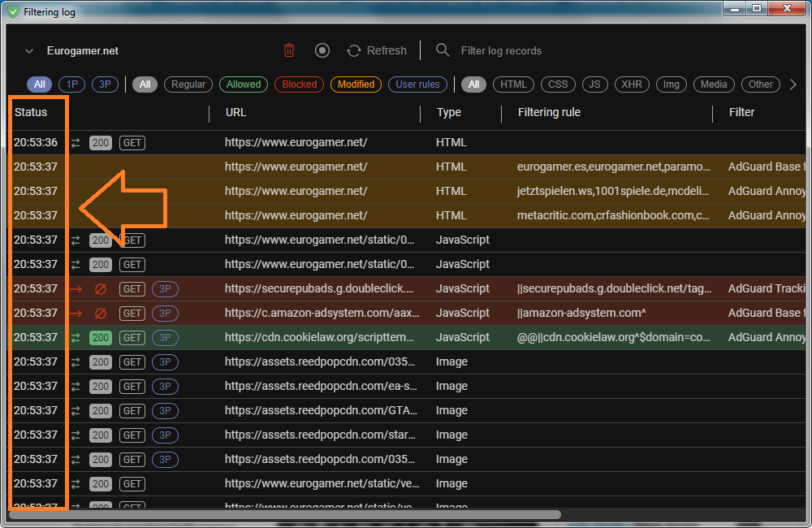812x528 pixels.
Task: Select the 1P filter chip
Action: (x=72, y=84)
